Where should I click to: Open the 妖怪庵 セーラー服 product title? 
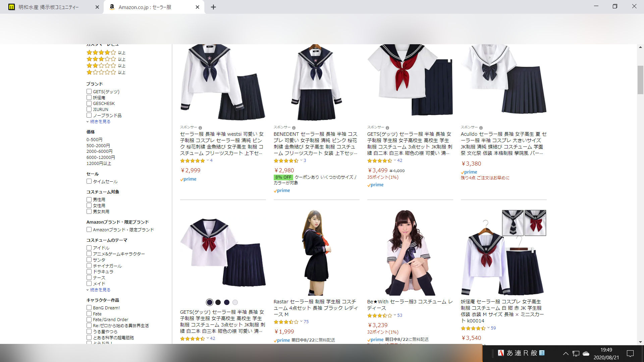tap(502, 311)
